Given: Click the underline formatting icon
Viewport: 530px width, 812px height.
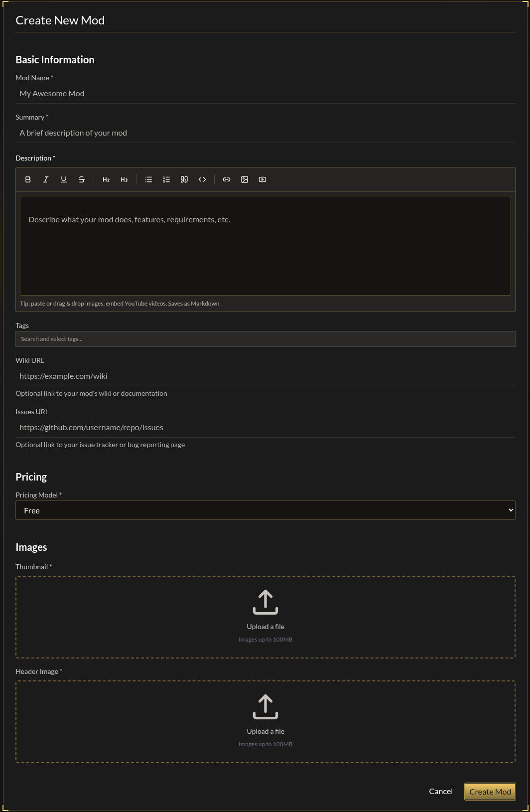Looking at the screenshot, I should (64, 179).
